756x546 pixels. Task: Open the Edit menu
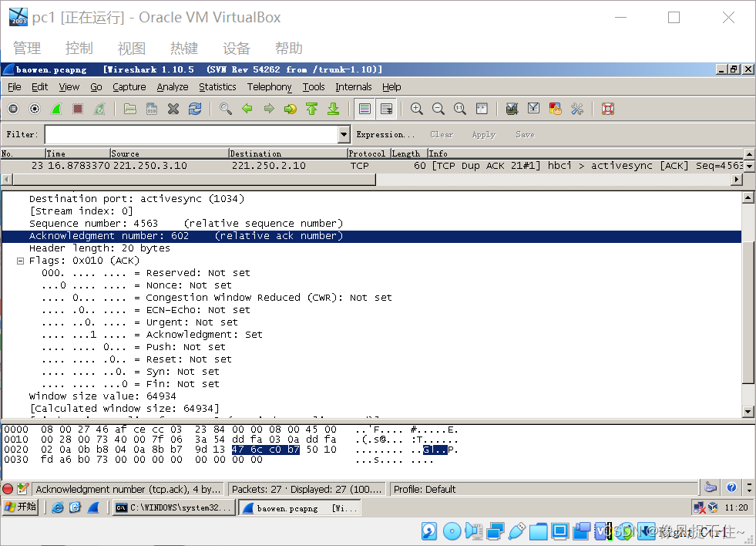[x=39, y=87]
